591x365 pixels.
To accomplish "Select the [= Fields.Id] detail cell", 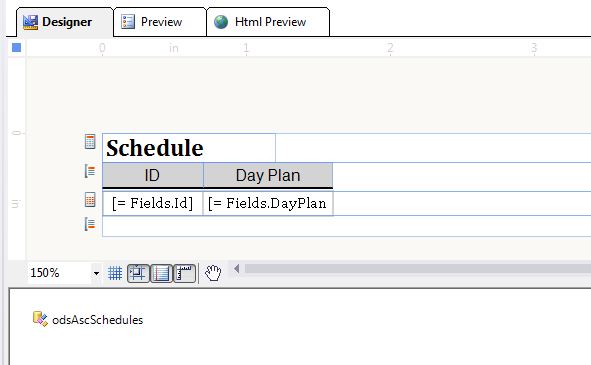I will click(x=152, y=203).
